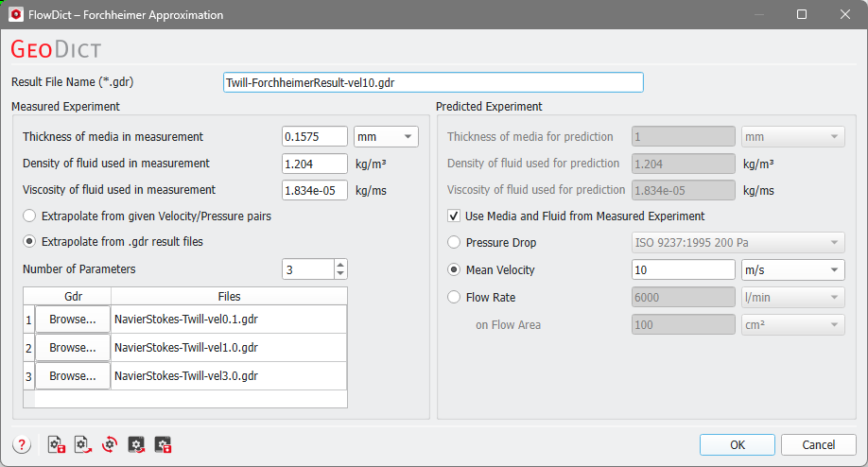The height and width of the screenshot is (467, 868).
Task: Decrease Number of Parameters with down arrow
Action: (x=340, y=274)
